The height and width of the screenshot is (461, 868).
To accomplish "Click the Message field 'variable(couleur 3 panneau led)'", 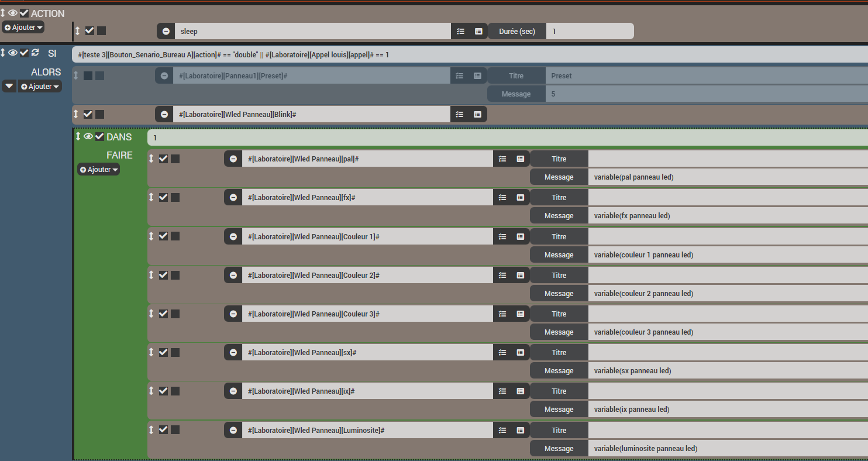I will click(728, 332).
